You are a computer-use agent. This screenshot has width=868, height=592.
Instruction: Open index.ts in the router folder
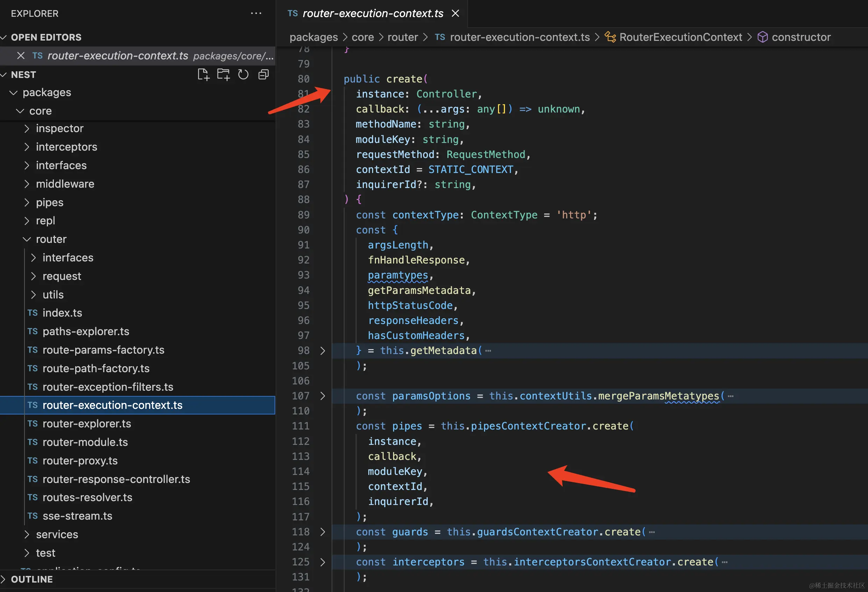coord(62,313)
